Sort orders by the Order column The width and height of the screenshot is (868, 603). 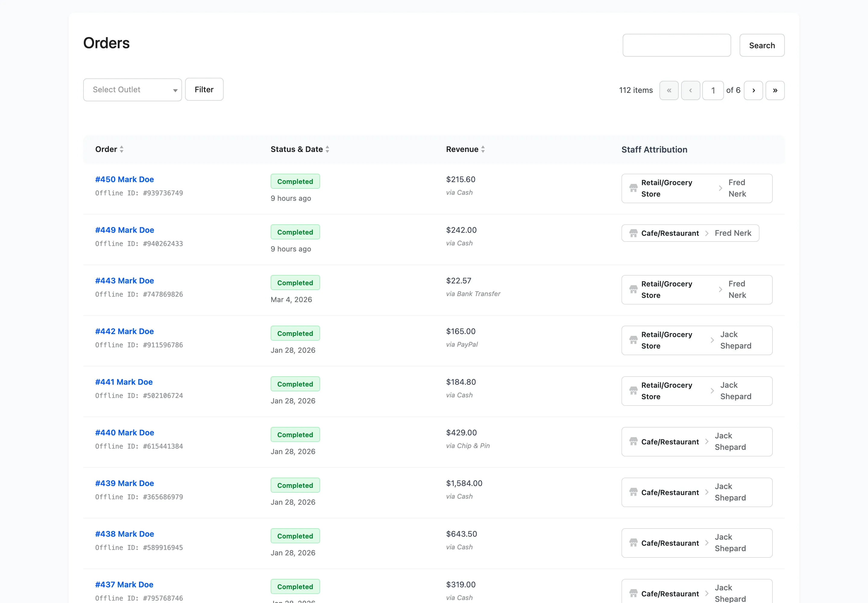(109, 149)
